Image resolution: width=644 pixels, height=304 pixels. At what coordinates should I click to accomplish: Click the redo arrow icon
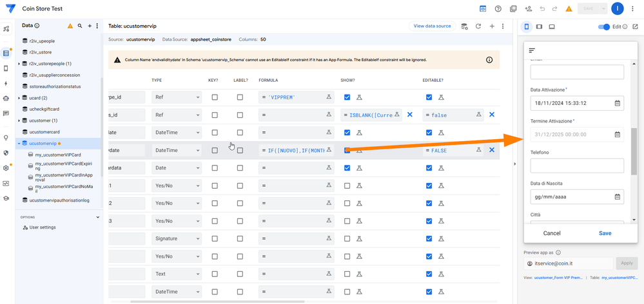coord(555,8)
